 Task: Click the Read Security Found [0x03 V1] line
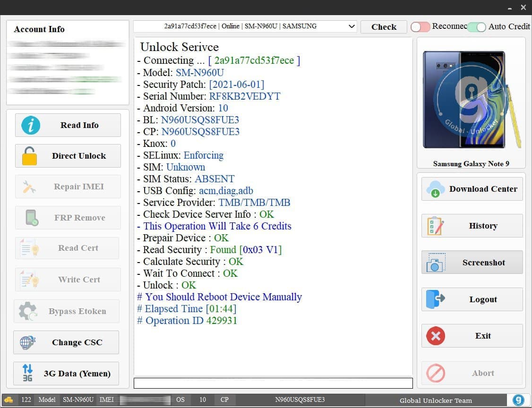click(209, 250)
